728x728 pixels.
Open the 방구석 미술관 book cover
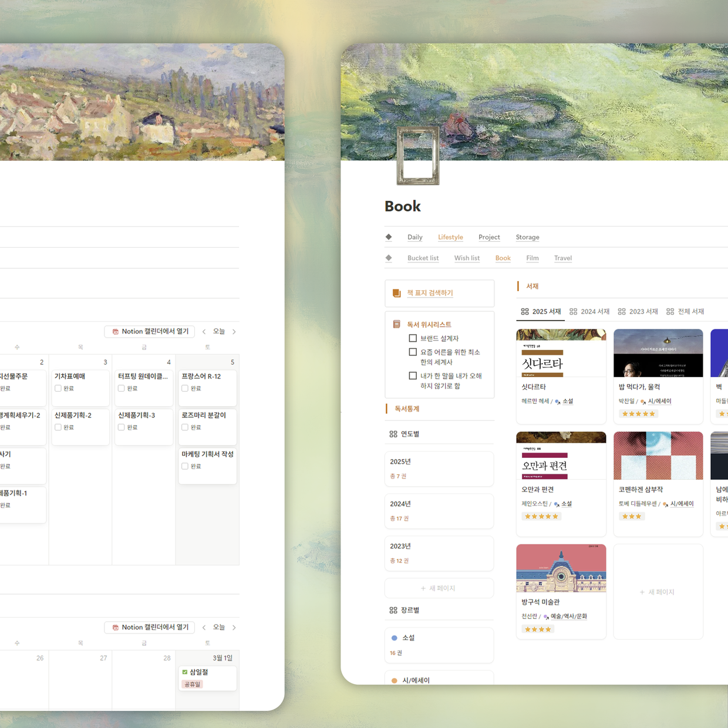(561, 568)
